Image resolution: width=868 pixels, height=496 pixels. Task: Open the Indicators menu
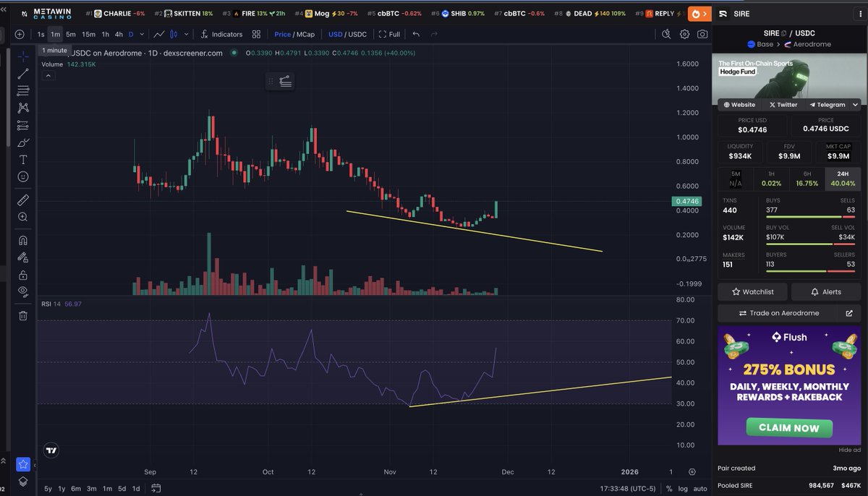pos(222,34)
